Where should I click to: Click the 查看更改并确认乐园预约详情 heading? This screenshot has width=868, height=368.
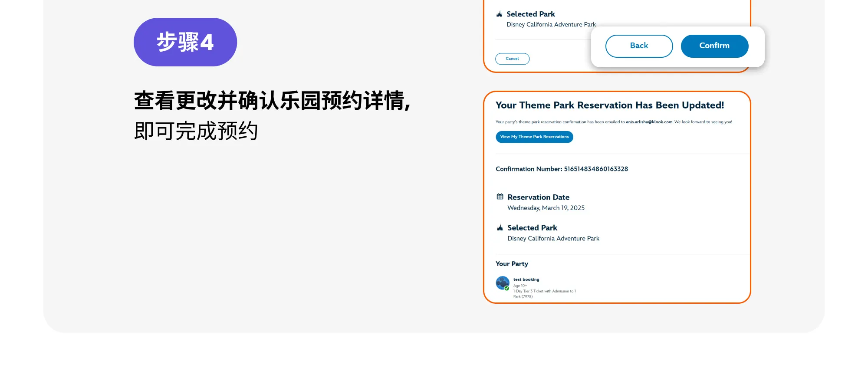(272, 101)
